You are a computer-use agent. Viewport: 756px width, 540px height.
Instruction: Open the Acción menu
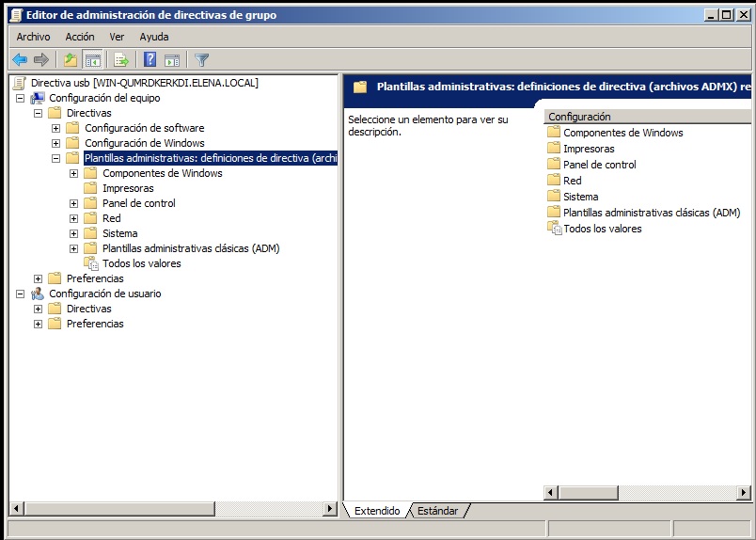[80, 37]
